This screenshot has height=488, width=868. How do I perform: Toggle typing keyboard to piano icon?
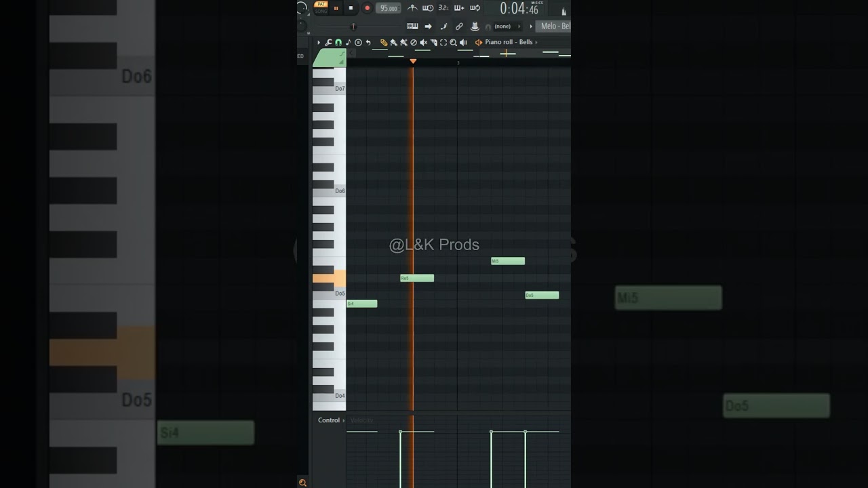[412, 26]
